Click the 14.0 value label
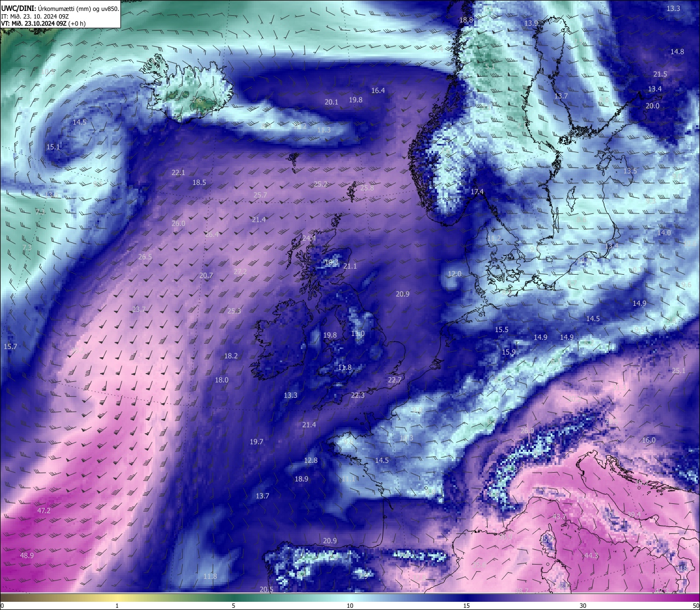Screen dimensions: 700x610 (x=664, y=233)
